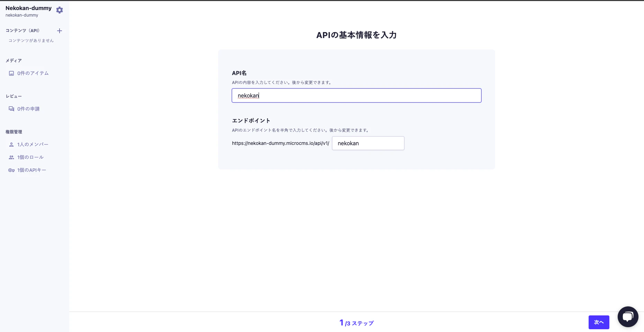Image resolution: width=644 pixels, height=332 pixels.
Task: Click the review requests icon
Action: pyautogui.click(x=11, y=109)
